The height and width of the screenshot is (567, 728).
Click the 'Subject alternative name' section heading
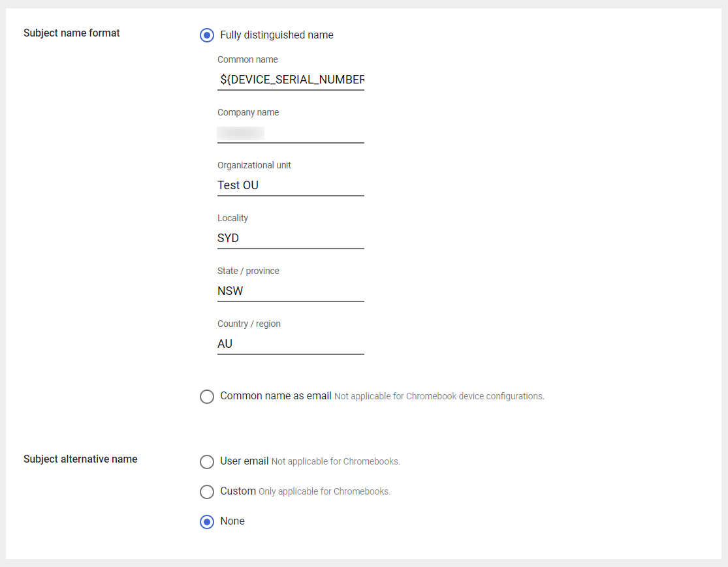click(80, 459)
